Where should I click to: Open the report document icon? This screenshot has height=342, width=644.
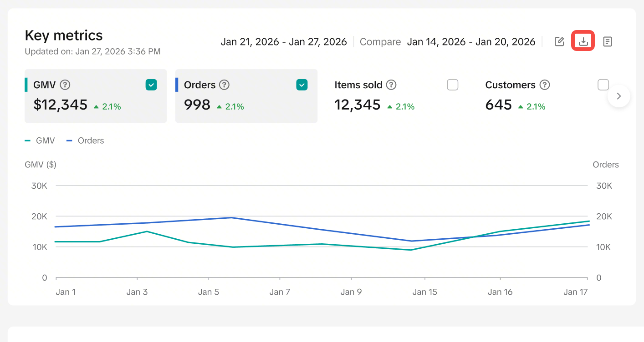607,42
